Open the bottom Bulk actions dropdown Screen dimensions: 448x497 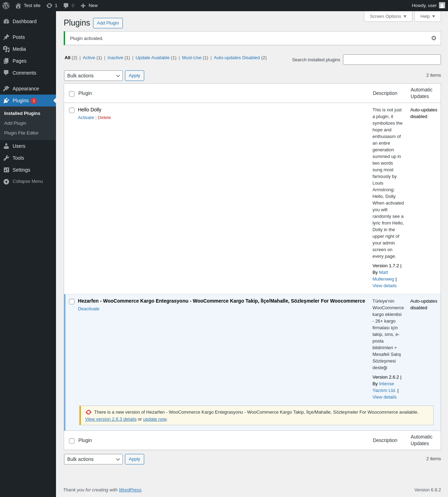click(93, 459)
